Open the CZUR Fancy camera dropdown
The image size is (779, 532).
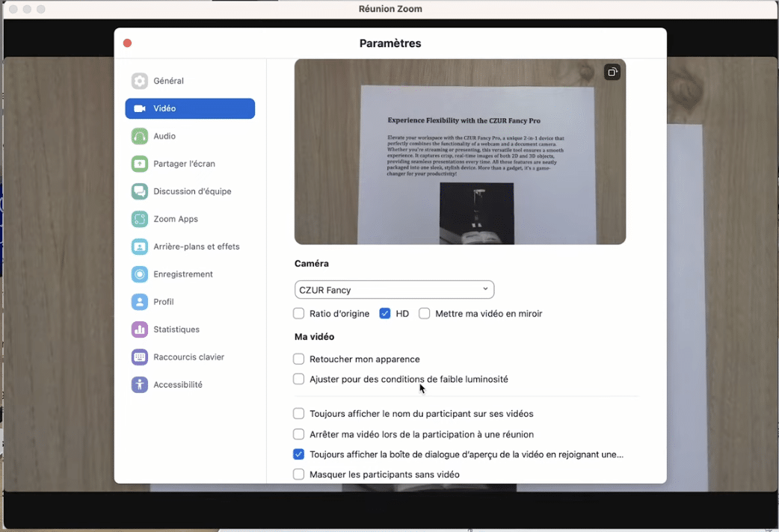tap(394, 290)
